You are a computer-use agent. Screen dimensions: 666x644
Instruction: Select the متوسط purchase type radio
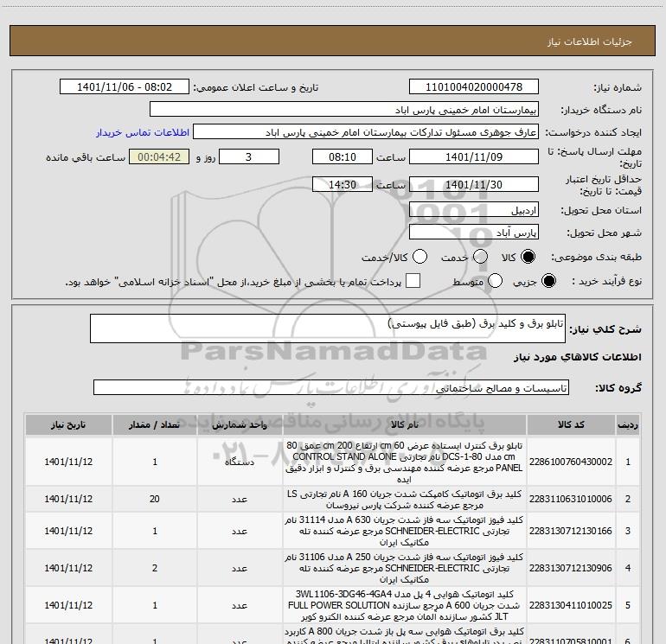click(x=496, y=281)
